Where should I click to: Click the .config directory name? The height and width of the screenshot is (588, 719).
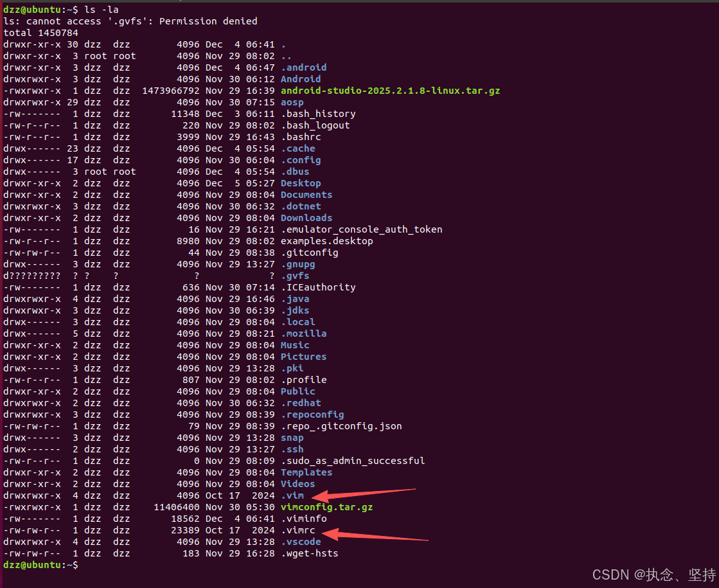click(x=301, y=160)
